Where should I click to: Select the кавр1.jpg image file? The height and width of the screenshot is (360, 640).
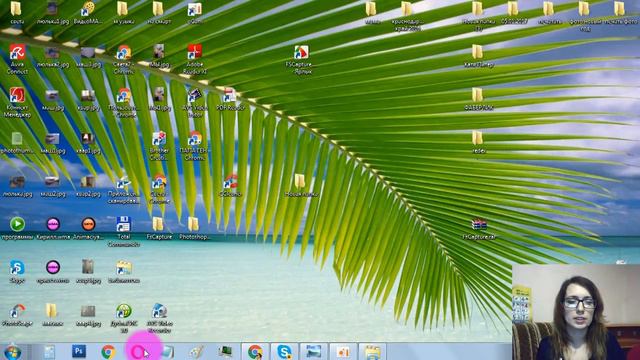88,142
